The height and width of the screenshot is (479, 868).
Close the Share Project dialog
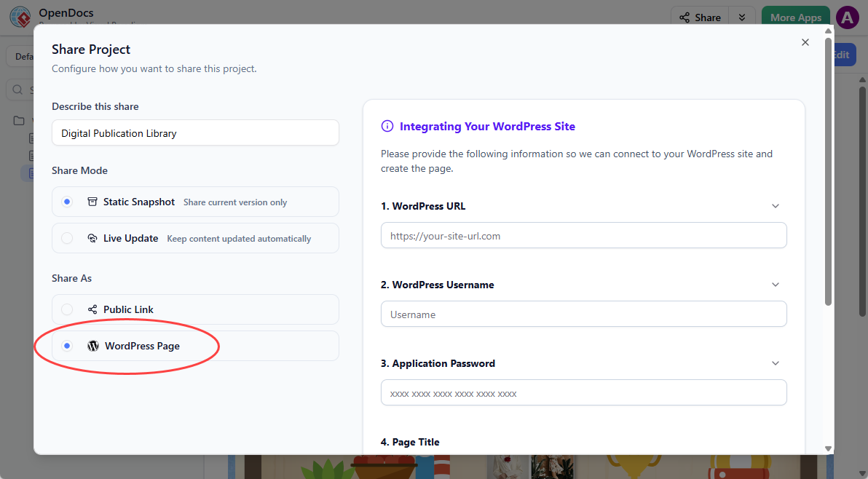pyautogui.click(x=805, y=42)
